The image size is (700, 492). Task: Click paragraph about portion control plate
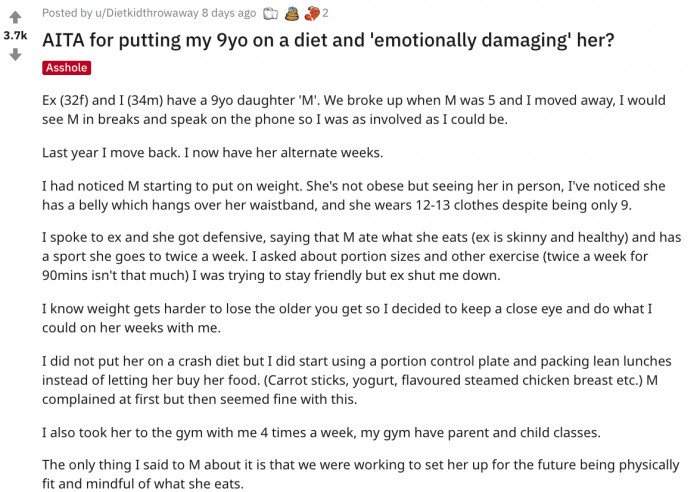[x=357, y=380]
